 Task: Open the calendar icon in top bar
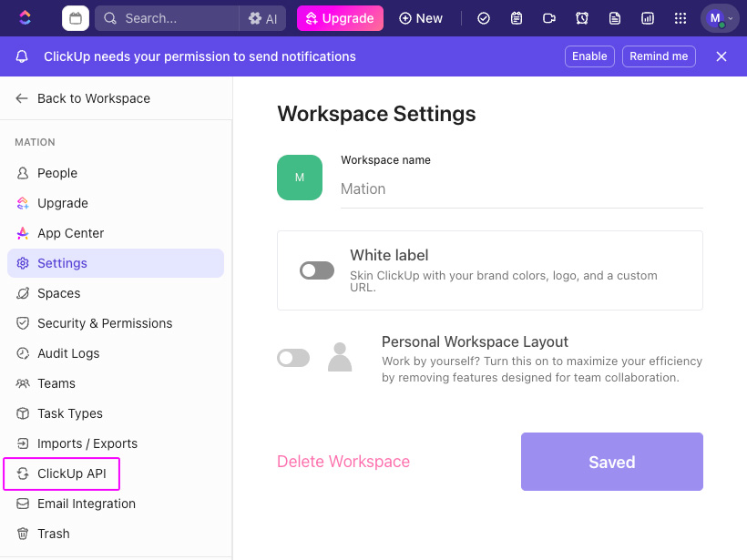[76, 18]
